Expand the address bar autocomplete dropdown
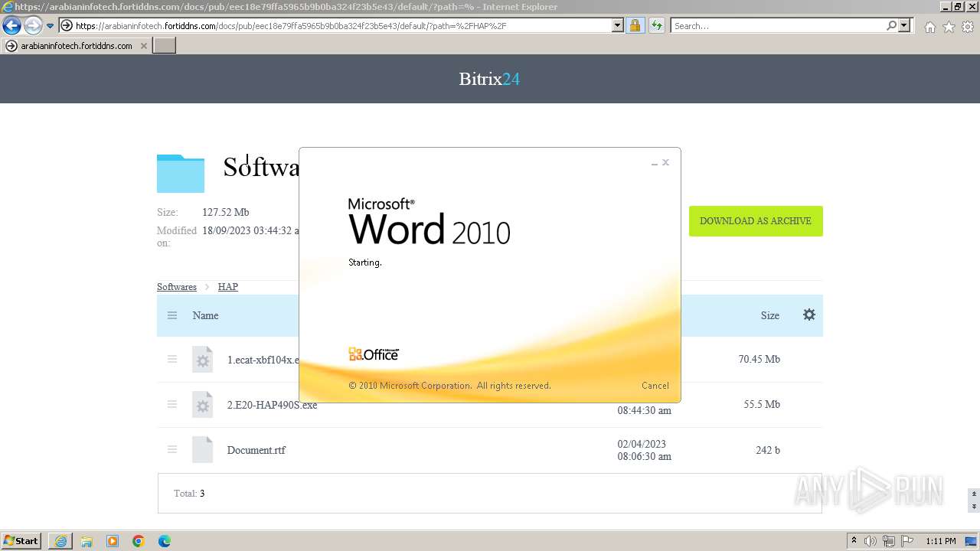The image size is (980, 551). [x=618, y=26]
